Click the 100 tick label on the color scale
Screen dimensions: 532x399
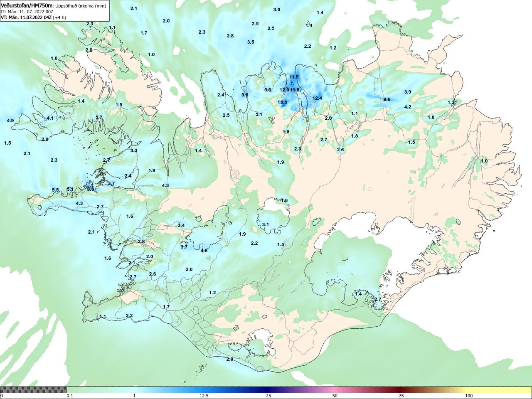(469, 396)
